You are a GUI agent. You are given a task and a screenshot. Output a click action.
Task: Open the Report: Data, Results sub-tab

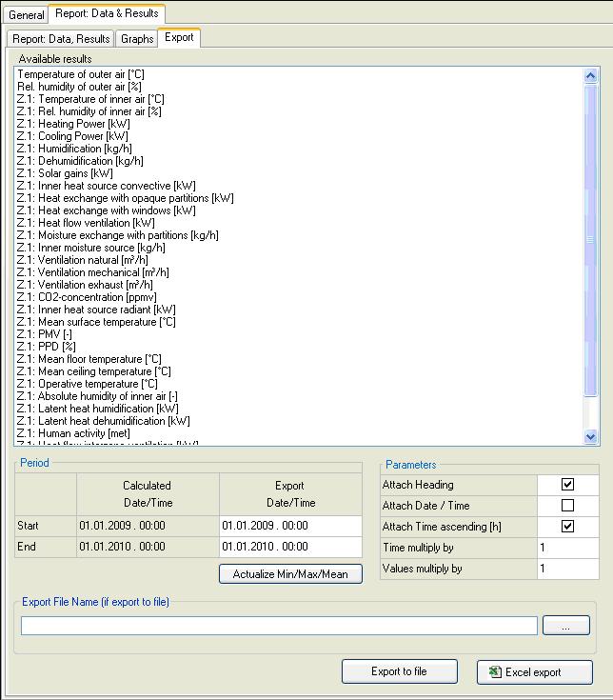coord(61,39)
